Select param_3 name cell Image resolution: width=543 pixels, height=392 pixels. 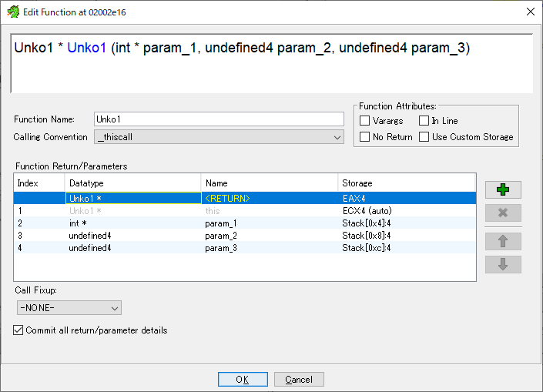click(270, 248)
